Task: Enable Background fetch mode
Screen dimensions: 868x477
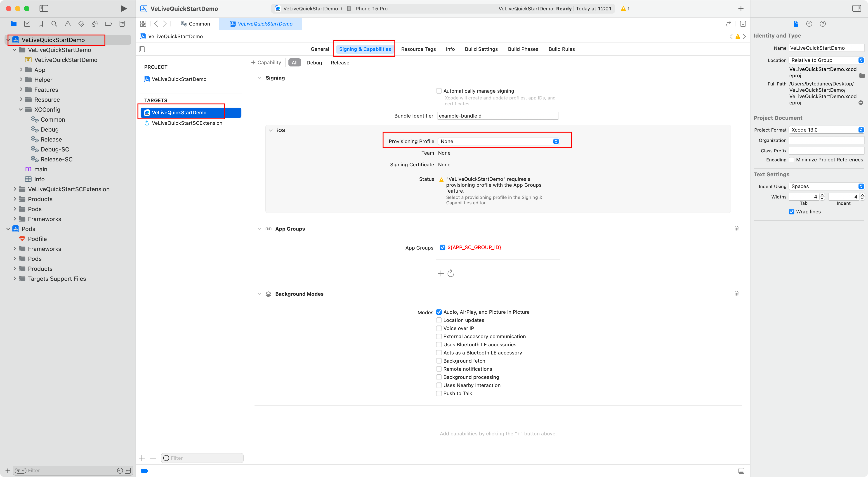Action: point(439,361)
